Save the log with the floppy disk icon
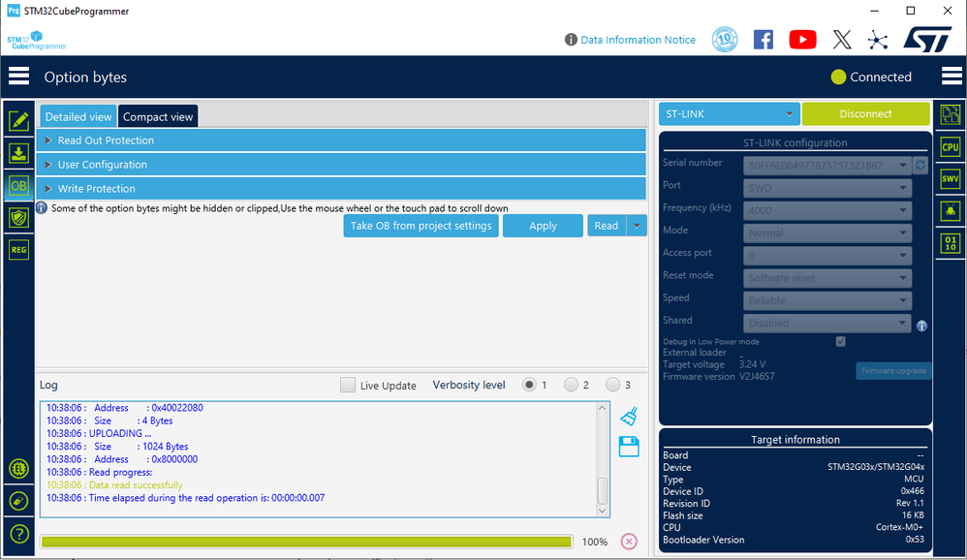This screenshot has height=560, width=967. pyautogui.click(x=629, y=447)
